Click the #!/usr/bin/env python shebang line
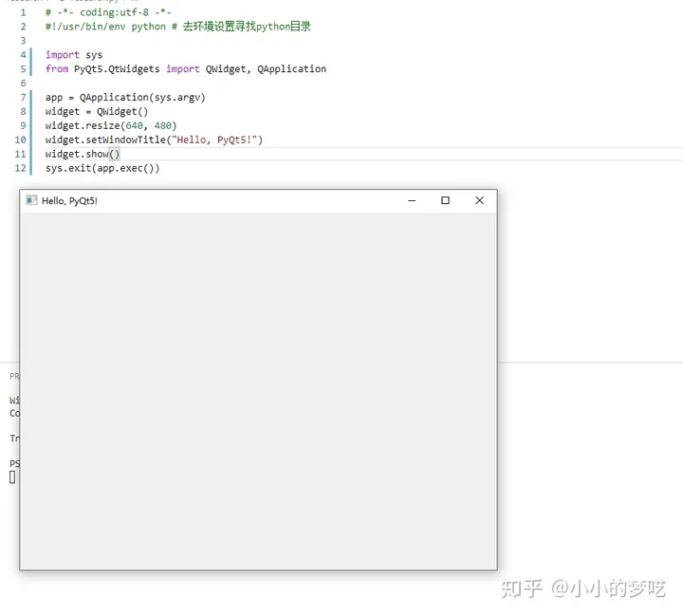The image size is (683, 616). (177, 27)
